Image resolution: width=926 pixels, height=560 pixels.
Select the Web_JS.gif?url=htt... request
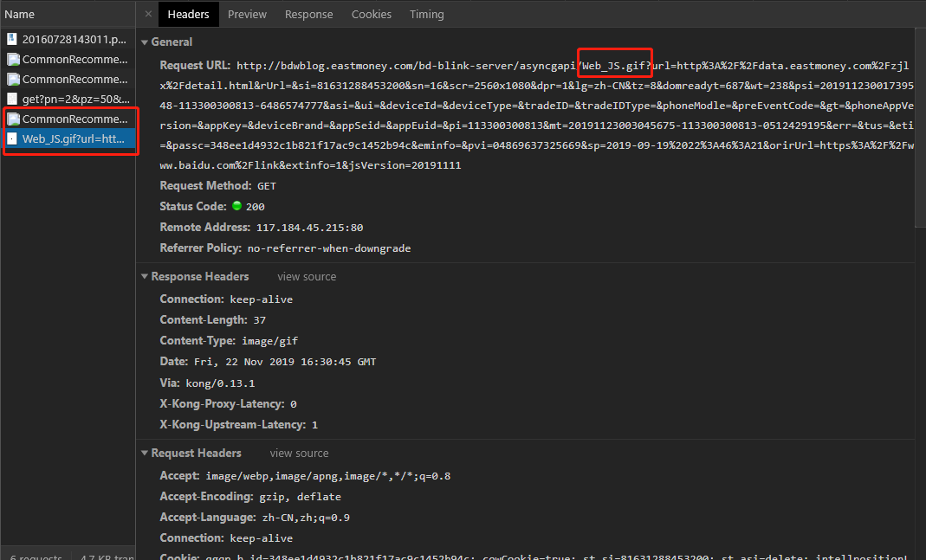click(x=68, y=139)
